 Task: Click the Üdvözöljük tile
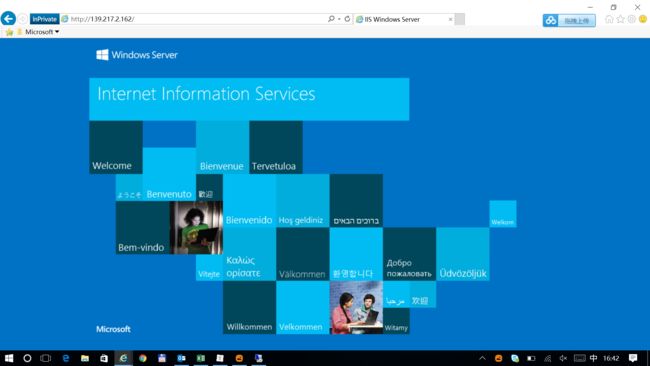click(463, 254)
